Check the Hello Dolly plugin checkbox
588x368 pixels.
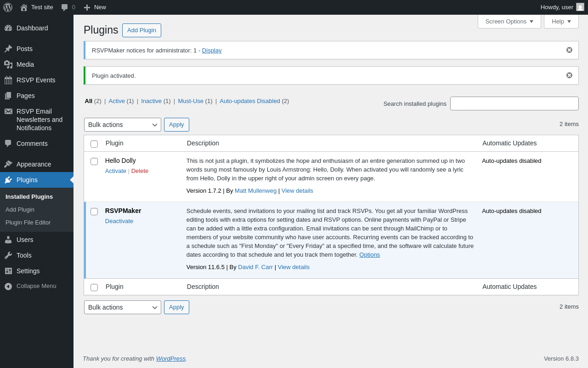[x=94, y=161]
